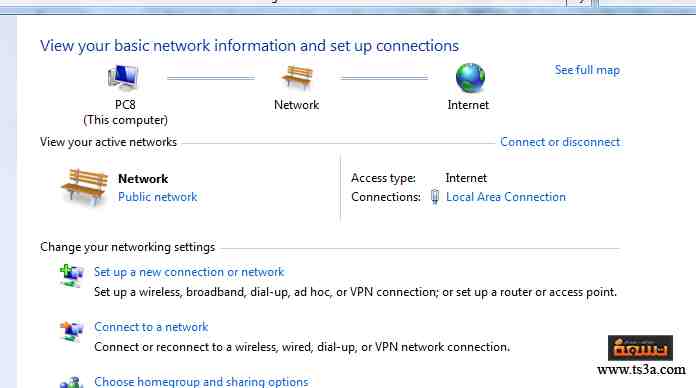Click the Internet globe icon
The height and width of the screenshot is (388, 696).
click(470, 78)
